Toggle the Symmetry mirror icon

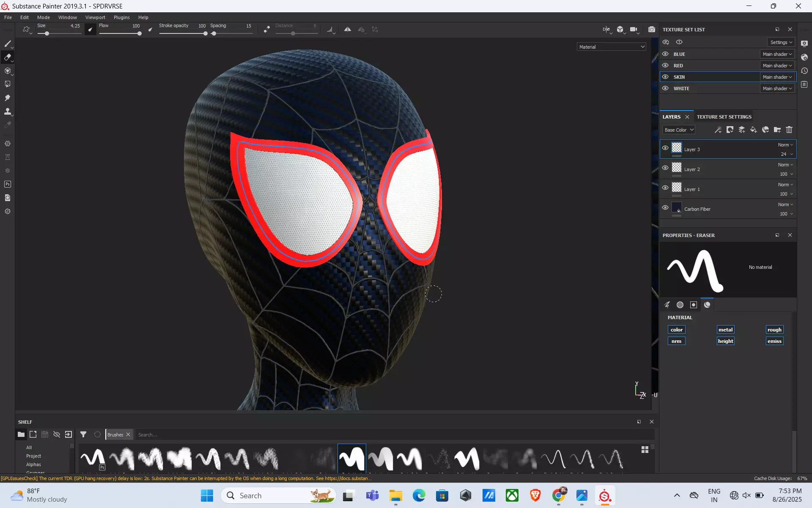point(348,30)
